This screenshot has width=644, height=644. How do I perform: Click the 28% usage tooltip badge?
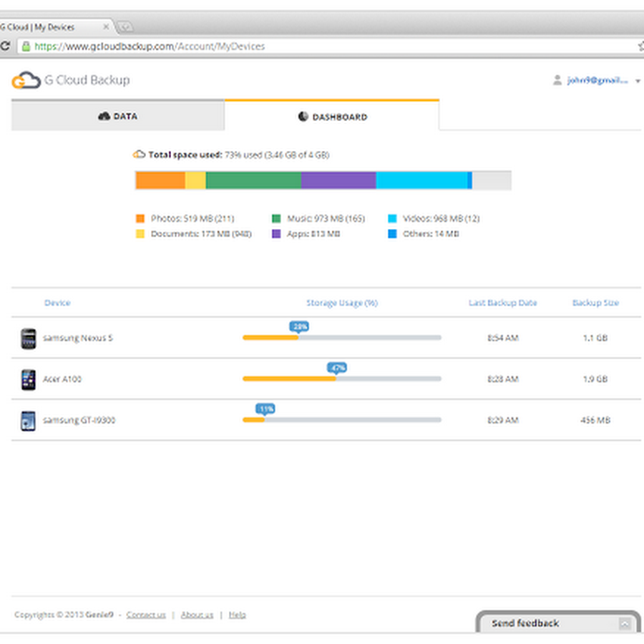coord(299,326)
